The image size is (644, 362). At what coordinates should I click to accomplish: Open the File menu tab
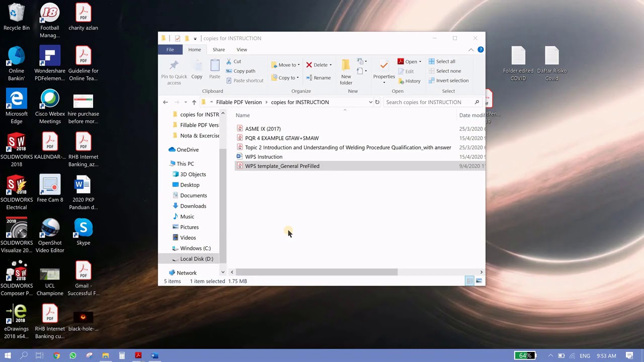coord(170,50)
